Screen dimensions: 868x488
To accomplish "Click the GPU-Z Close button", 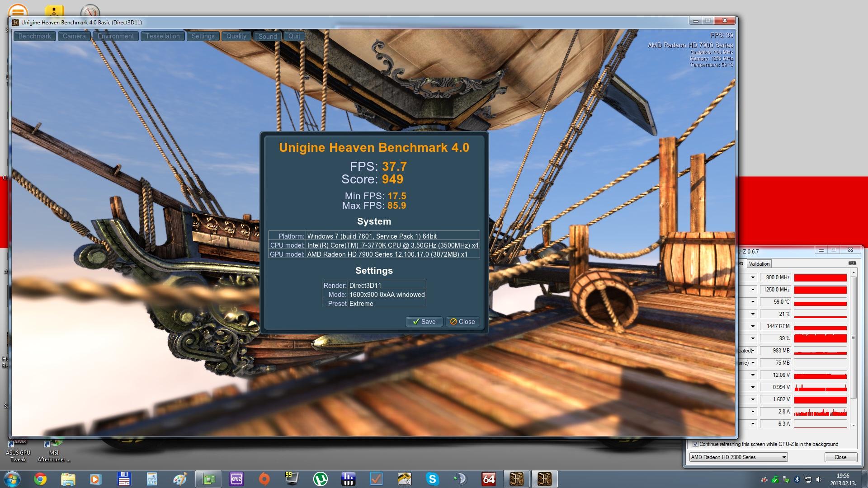I will [840, 457].
